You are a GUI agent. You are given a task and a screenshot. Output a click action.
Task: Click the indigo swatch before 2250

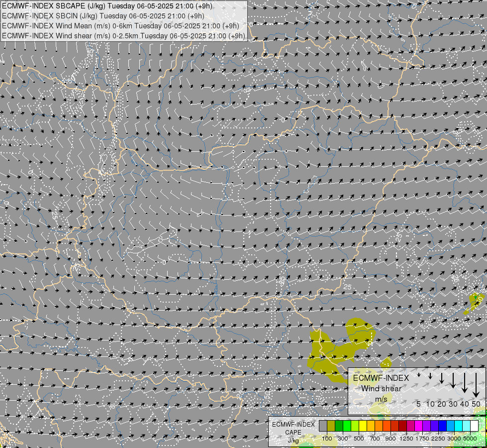[434, 426]
